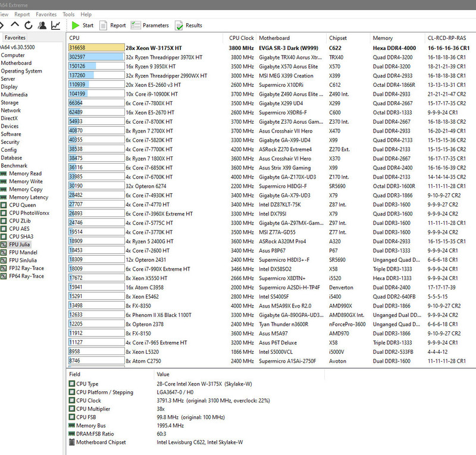The width and height of the screenshot is (476, 455).
Task: Sort by the Motherboard column header
Action: point(292,38)
